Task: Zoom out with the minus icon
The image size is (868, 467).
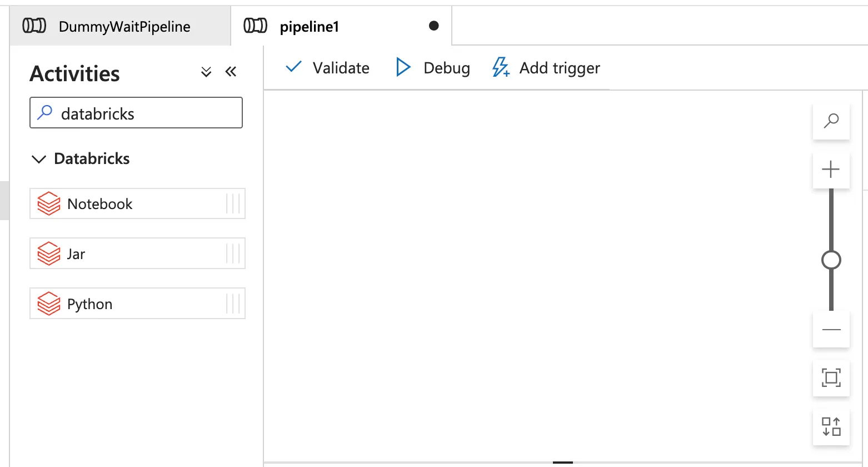Action: tap(831, 330)
